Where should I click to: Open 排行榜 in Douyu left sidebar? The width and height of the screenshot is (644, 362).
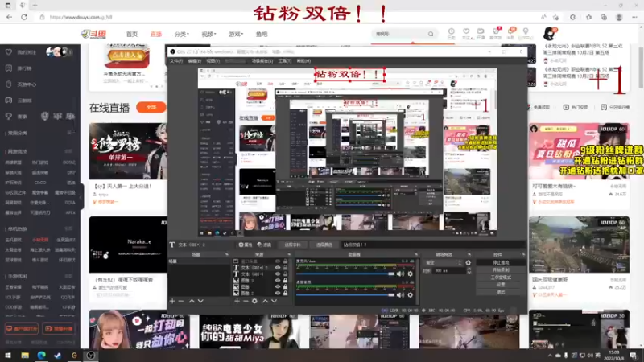pos(24,68)
